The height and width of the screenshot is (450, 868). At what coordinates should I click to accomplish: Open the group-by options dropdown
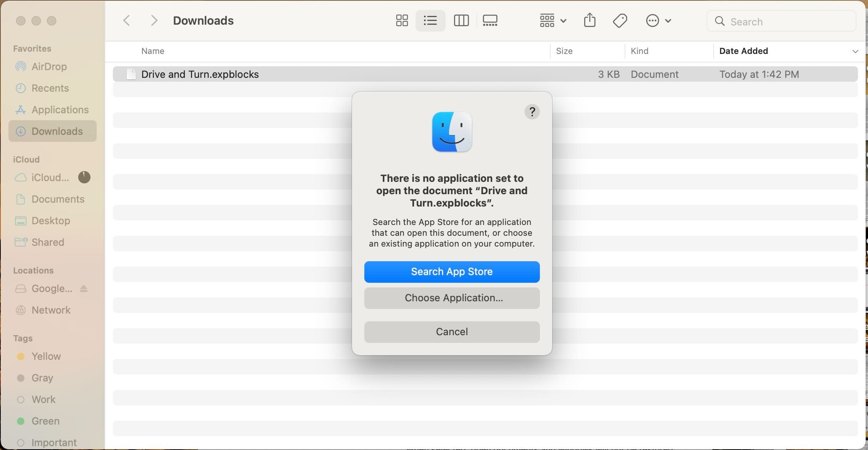553,21
